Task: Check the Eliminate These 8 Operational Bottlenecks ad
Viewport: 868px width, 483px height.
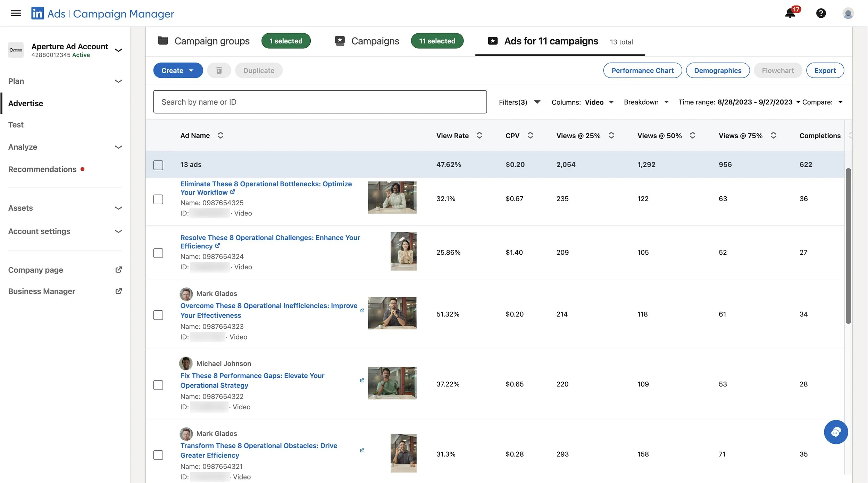Action: tap(158, 199)
